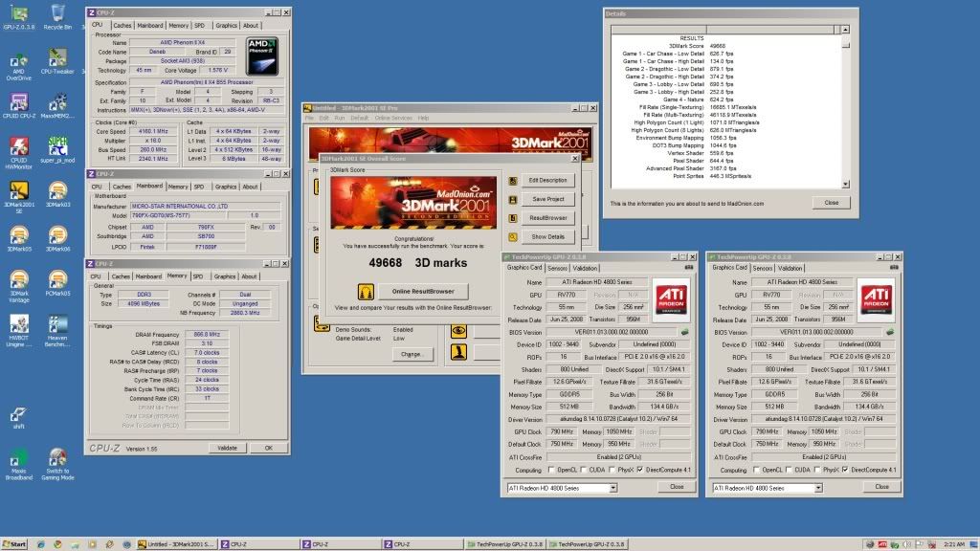Switch to Caches tab in the top CPU-Z window
Screen dimensions: 980x551
(x=122, y=26)
